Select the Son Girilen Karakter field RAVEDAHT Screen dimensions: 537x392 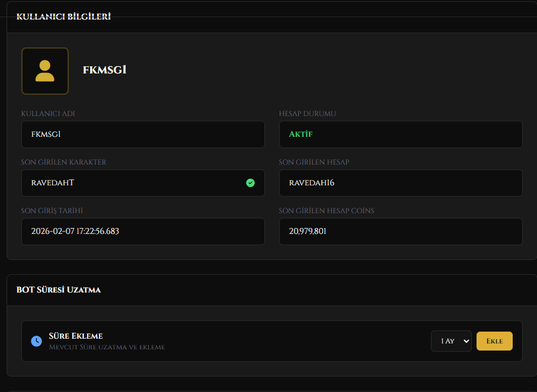(143, 183)
